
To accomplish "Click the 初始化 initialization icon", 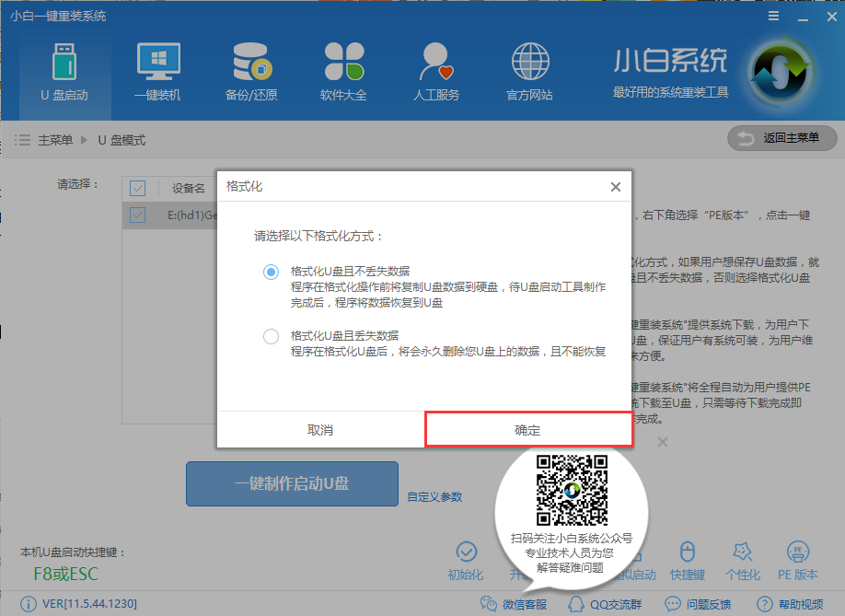I will (x=466, y=560).
